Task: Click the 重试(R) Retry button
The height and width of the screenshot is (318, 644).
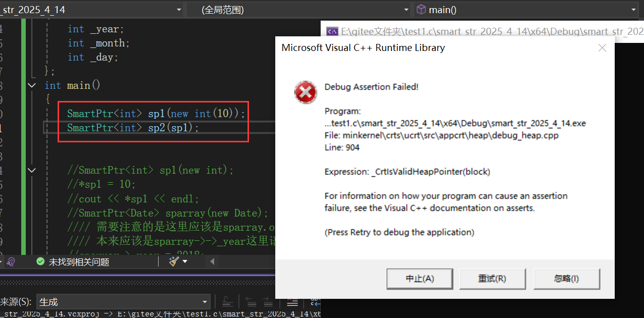Action: 492,279
